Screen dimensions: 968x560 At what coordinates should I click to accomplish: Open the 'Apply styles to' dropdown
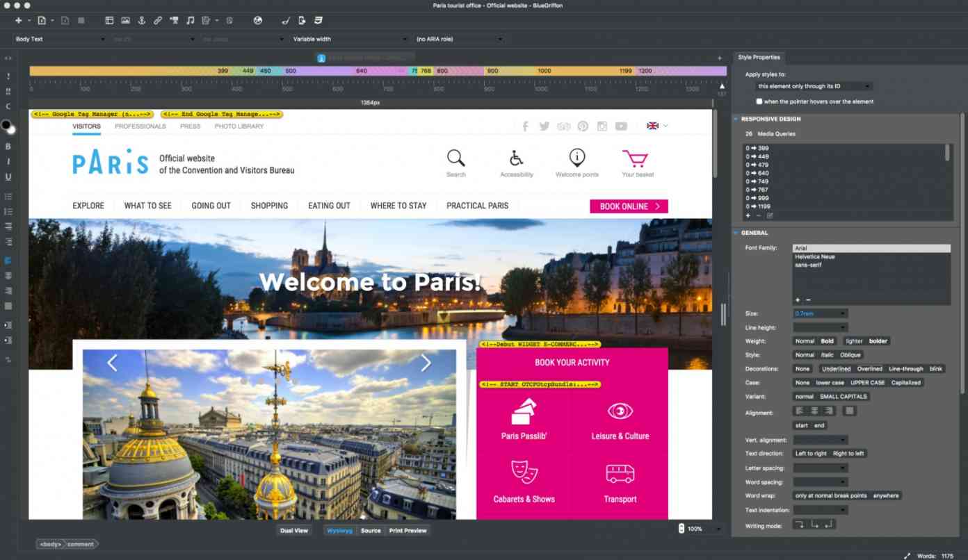814,86
